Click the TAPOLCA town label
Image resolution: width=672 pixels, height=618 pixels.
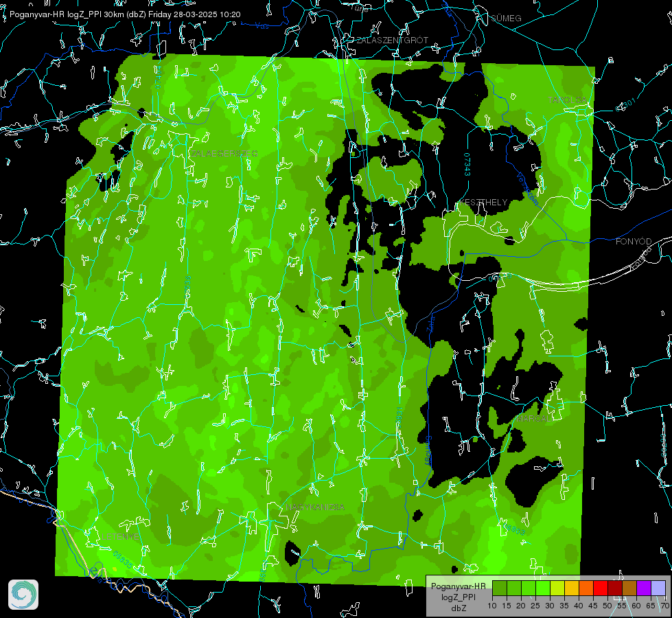click(x=568, y=100)
